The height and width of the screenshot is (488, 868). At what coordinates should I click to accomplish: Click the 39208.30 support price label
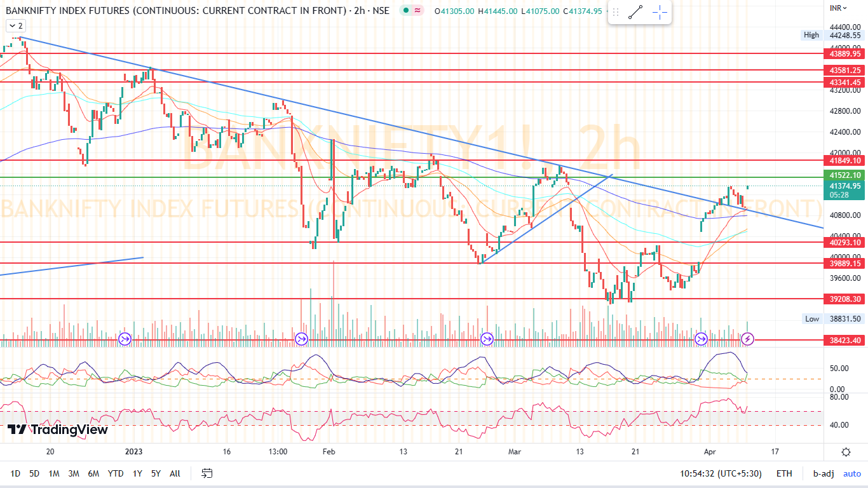[844, 299]
